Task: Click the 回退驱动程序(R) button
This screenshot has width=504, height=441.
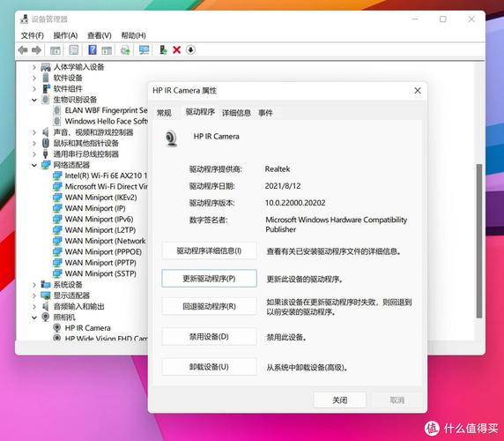Action: [209, 306]
